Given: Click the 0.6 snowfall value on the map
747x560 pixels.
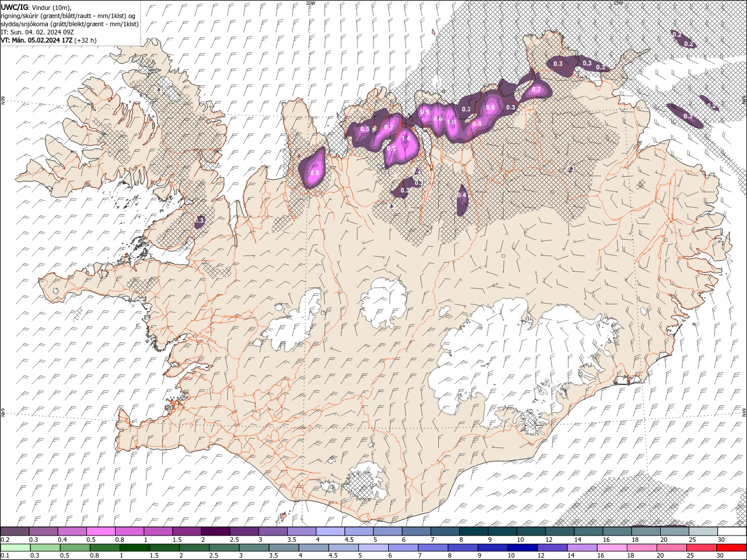Looking at the screenshot, I should point(490,107).
